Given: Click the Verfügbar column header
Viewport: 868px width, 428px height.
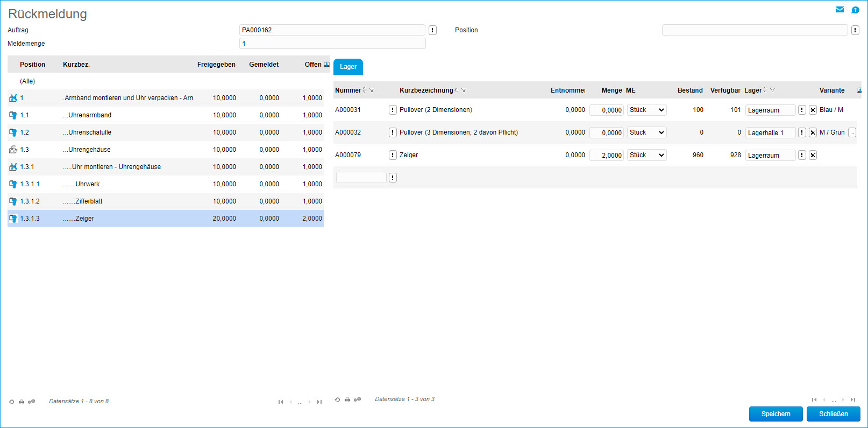Looking at the screenshot, I should 725,90.
